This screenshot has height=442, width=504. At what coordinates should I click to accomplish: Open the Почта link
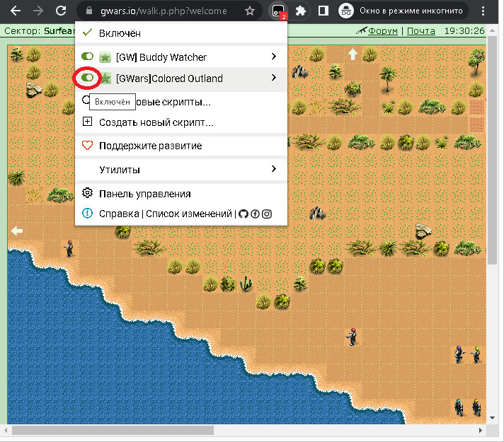pos(420,31)
